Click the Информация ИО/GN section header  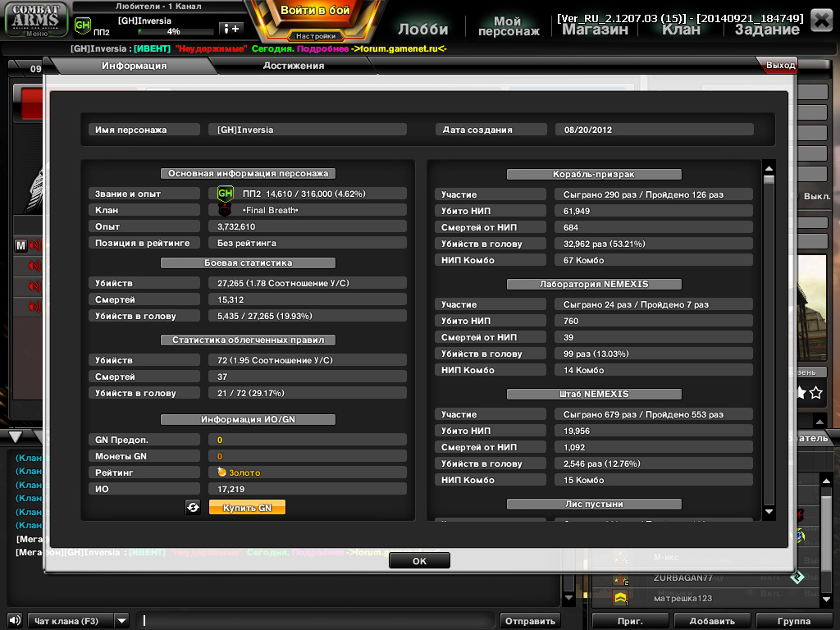click(x=248, y=419)
